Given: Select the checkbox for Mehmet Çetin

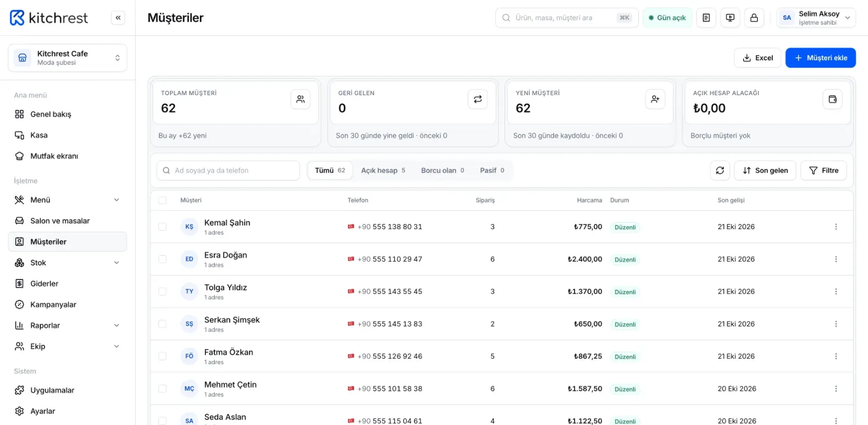Looking at the screenshot, I should 162,388.
